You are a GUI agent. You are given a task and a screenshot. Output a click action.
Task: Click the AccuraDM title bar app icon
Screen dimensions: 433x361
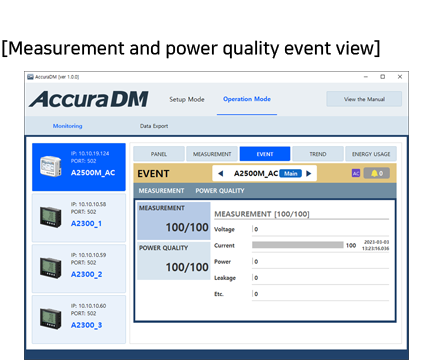pyautogui.click(x=30, y=77)
